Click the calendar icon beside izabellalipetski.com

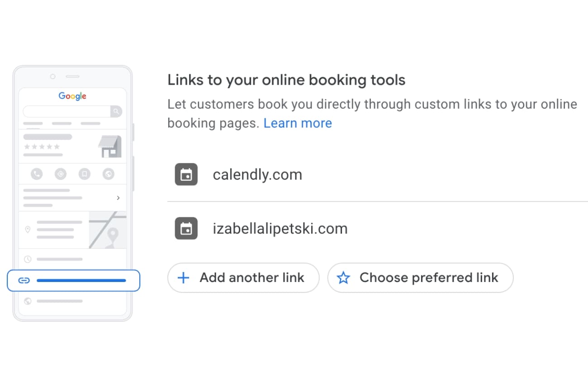point(186,228)
